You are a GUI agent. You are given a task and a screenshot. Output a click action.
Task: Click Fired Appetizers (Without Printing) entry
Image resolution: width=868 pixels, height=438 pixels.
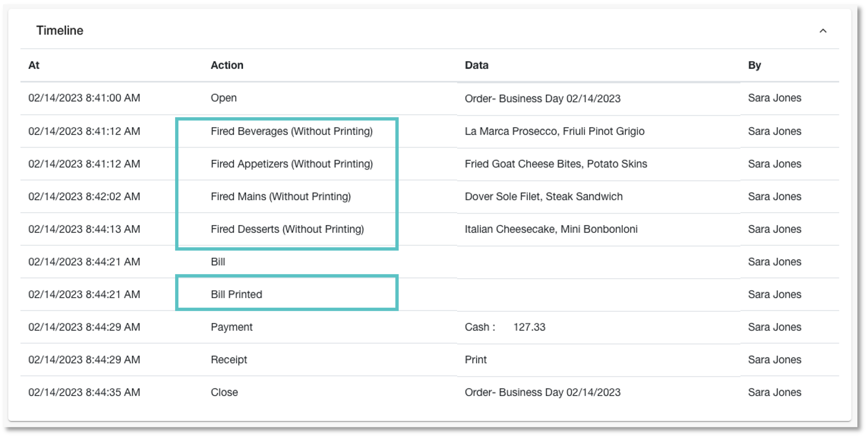pyautogui.click(x=292, y=164)
